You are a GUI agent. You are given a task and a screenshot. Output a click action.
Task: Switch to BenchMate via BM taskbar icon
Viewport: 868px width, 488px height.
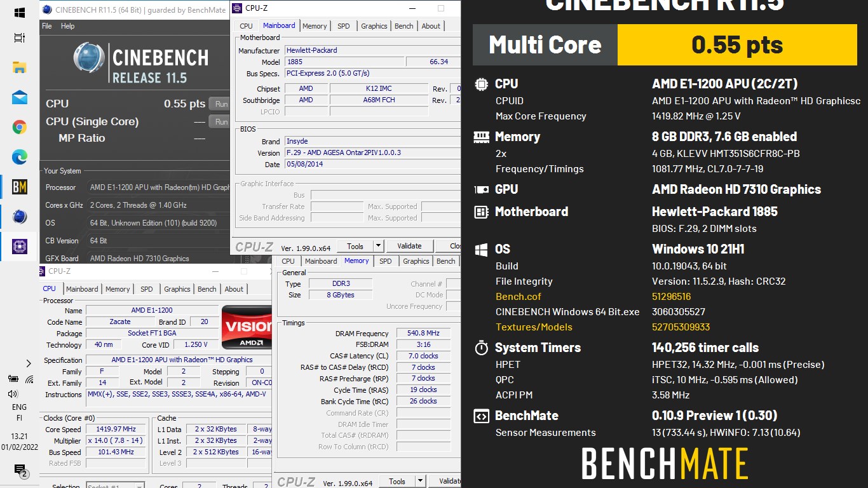pyautogui.click(x=19, y=187)
